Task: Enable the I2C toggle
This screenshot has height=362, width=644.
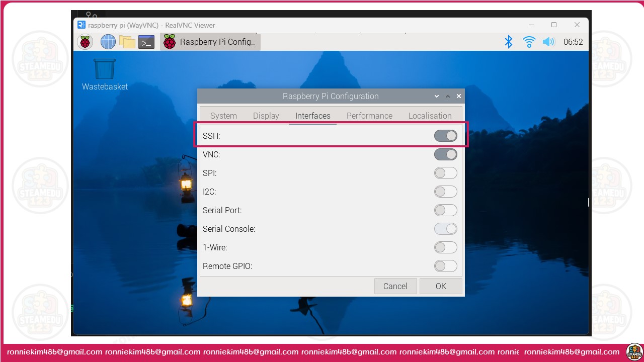Action: 446,192
